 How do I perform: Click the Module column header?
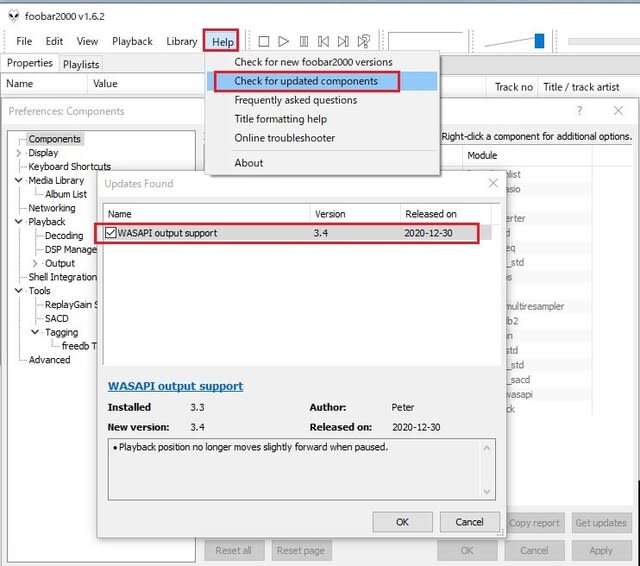click(527, 155)
